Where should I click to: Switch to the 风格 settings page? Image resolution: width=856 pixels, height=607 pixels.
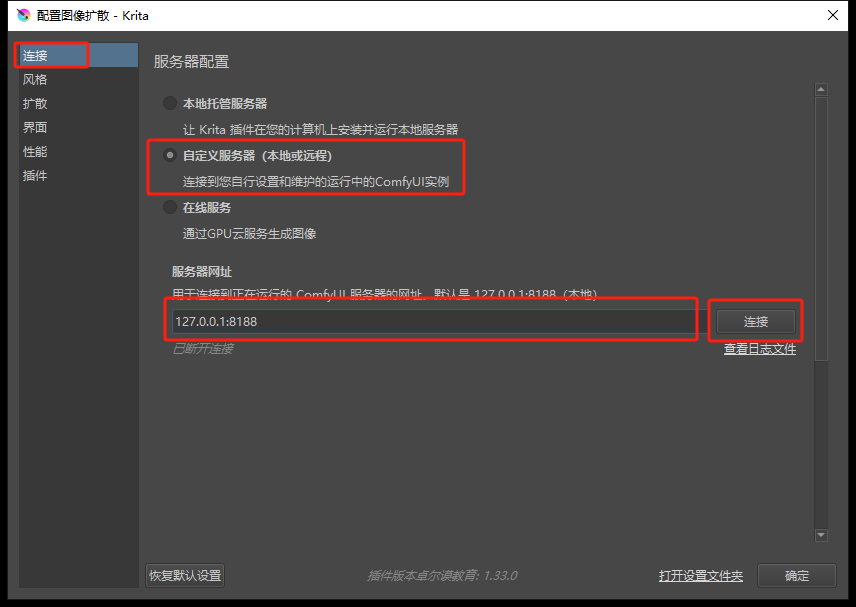click(x=36, y=80)
